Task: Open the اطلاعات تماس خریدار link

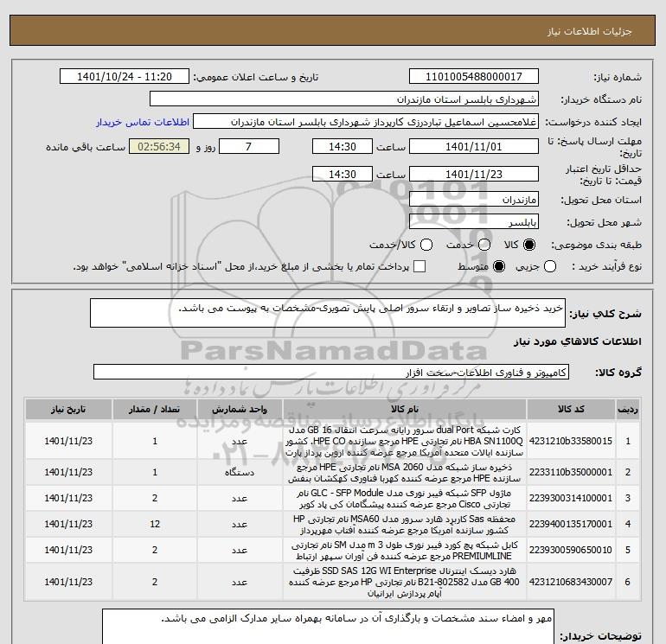Action: [x=143, y=122]
